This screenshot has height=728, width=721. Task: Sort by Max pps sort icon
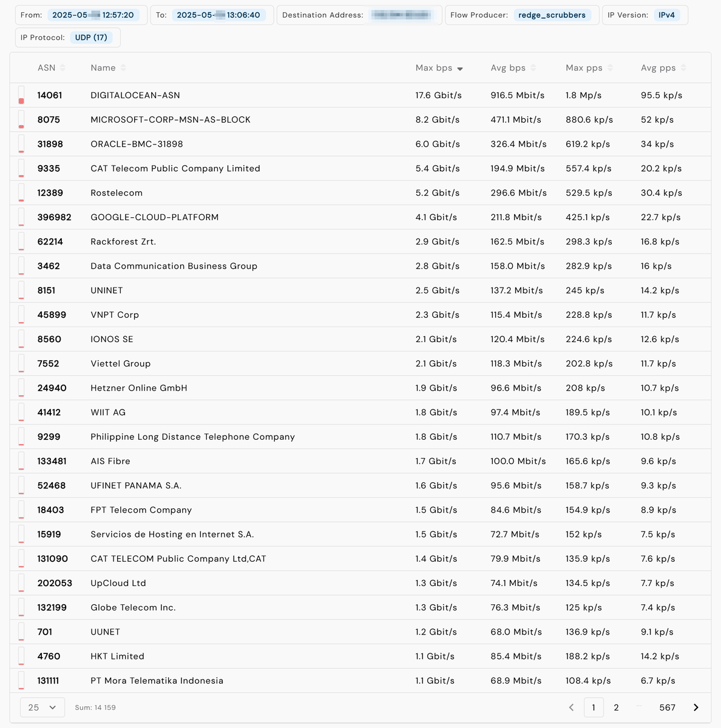[610, 68]
